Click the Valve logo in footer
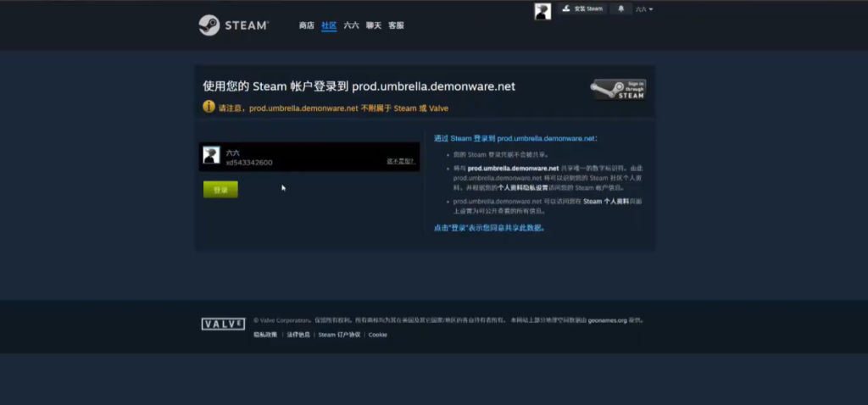This screenshot has height=405, width=868. pos(223,324)
